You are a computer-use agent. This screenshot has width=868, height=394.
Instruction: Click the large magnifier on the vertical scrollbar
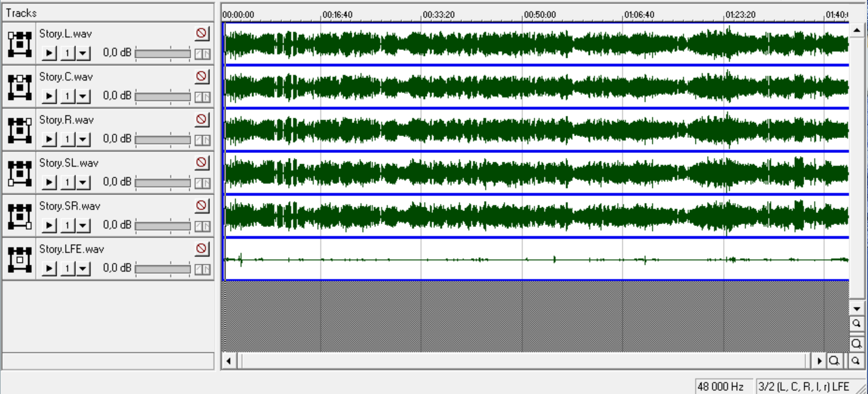pyautogui.click(x=856, y=343)
